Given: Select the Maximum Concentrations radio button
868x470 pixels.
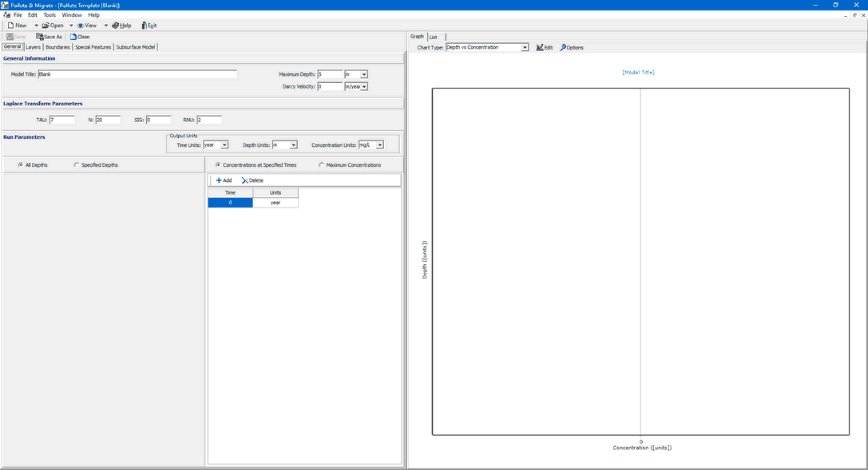Looking at the screenshot, I should coord(322,165).
